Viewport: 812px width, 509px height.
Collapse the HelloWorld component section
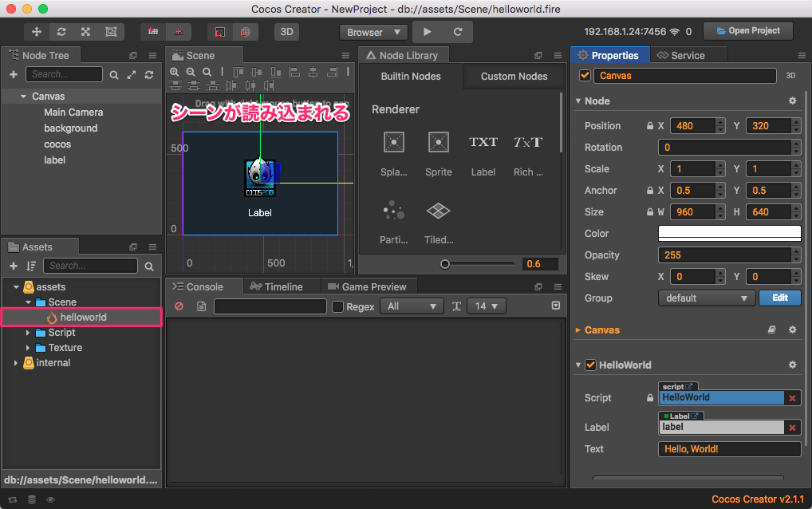tap(578, 365)
